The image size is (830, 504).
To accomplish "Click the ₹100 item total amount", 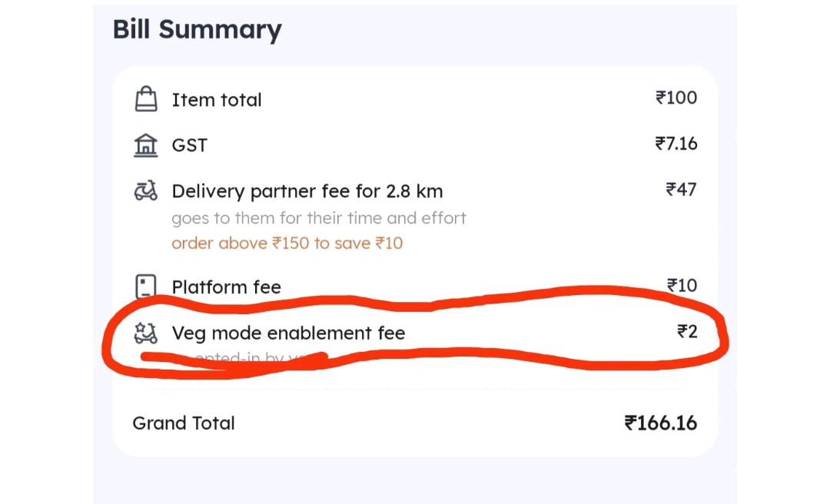I will point(676,98).
